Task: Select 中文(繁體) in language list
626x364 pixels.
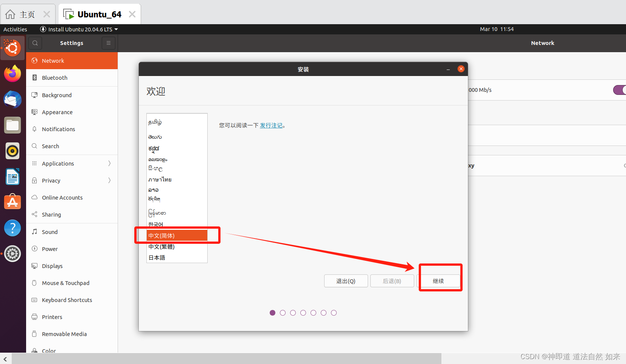Action: tap(177, 246)
